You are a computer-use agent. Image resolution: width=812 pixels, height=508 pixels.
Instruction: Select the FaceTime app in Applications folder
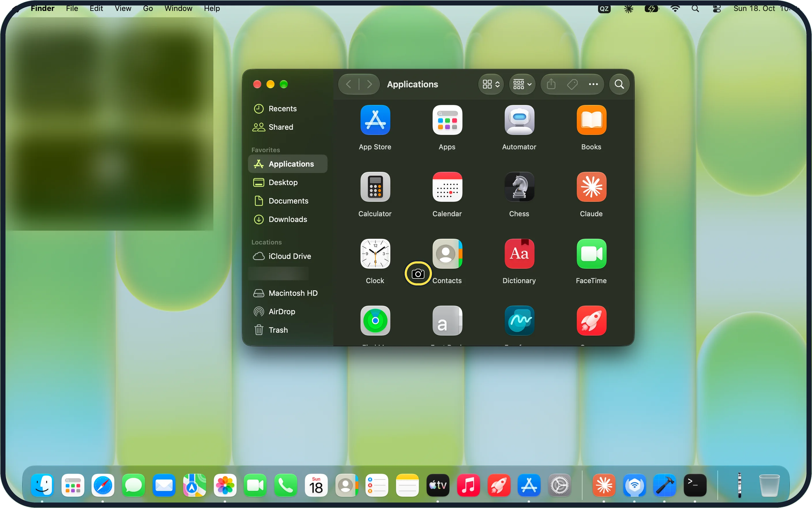(591, 254)
